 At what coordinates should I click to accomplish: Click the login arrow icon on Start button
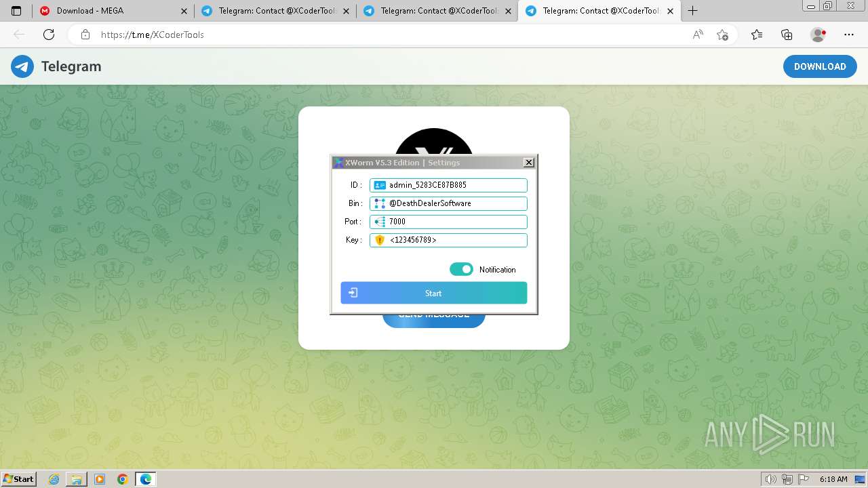[x=353, y=293]
